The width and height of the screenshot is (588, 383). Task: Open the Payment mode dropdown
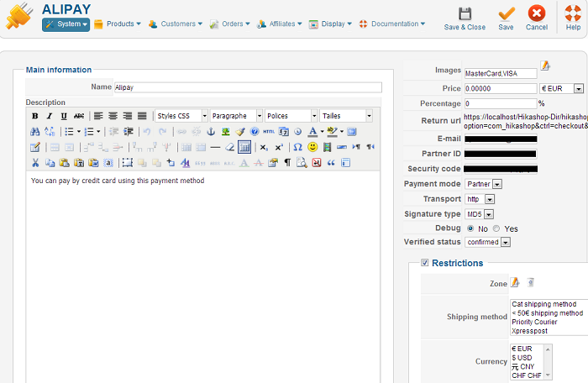pos(483,184)
